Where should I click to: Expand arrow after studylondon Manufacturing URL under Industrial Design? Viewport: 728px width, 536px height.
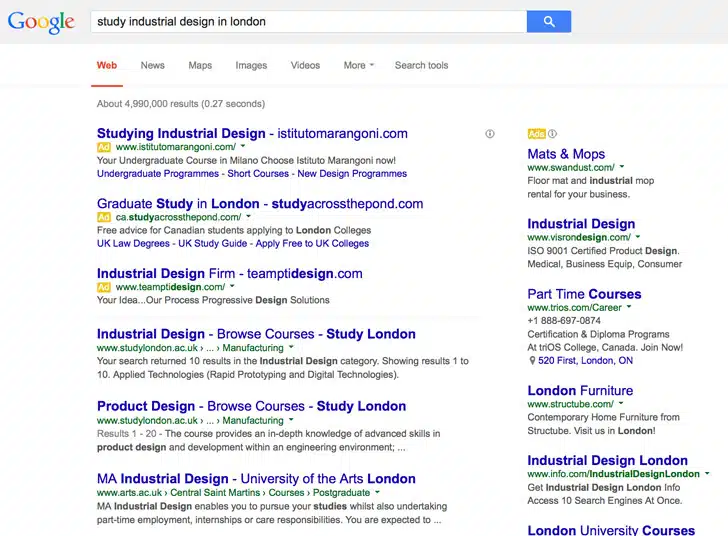click(x=291, y=347)
